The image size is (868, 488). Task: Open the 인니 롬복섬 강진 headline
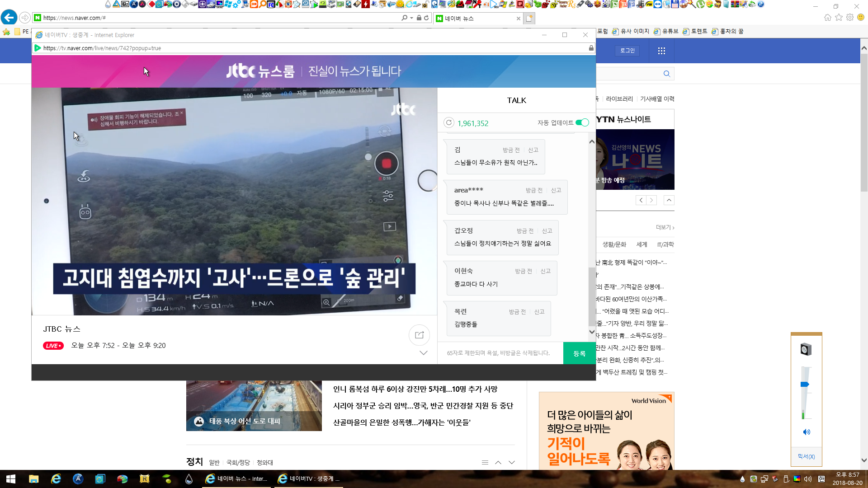pos(415,389)
